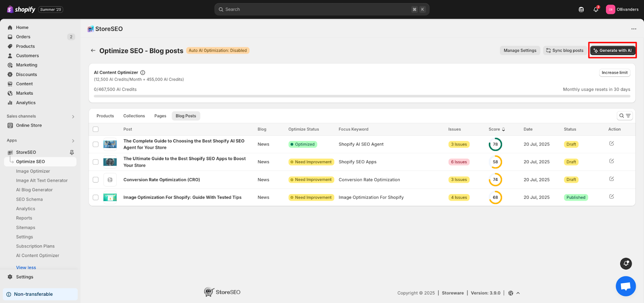The width and height of the screenshot is (644, 303).
Task: Check the Ultimate Guide Best Shopify SEO Apps row
Action: [x=95, y=162]
